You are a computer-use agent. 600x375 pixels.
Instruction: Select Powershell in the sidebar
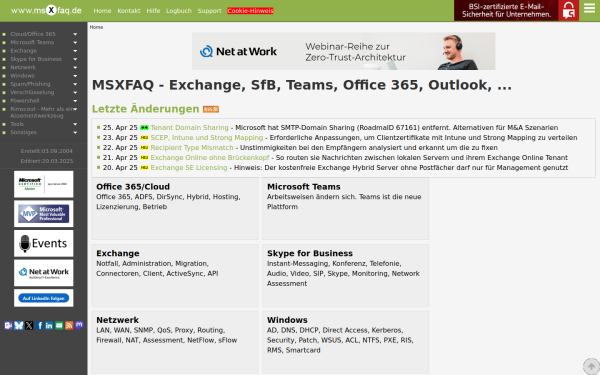24,101
